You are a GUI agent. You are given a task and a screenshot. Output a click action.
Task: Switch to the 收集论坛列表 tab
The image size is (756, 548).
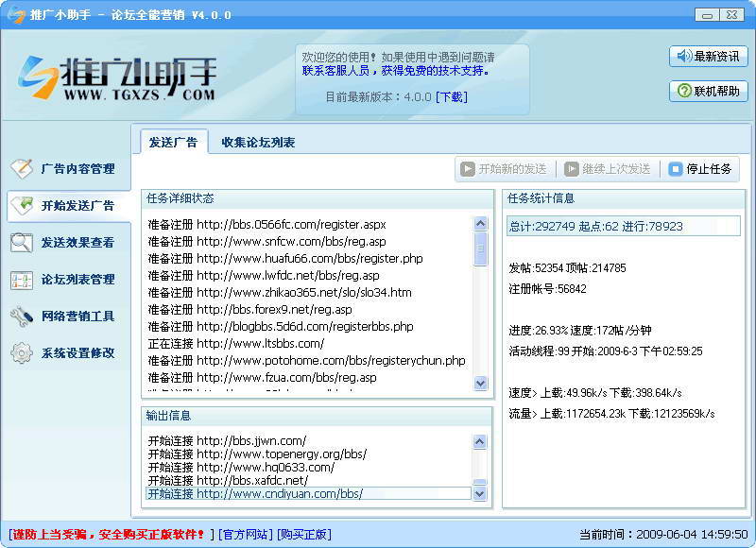[x=258, y=143]
